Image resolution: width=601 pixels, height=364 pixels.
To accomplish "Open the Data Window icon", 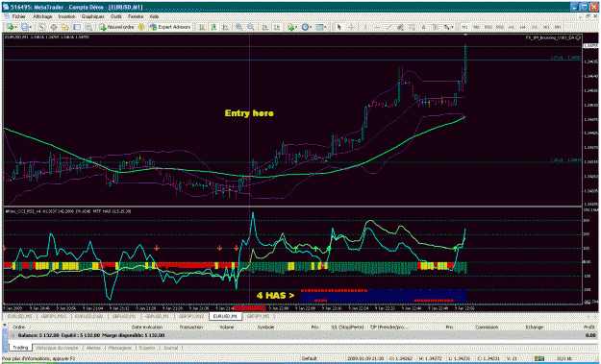I will [54, 27].
